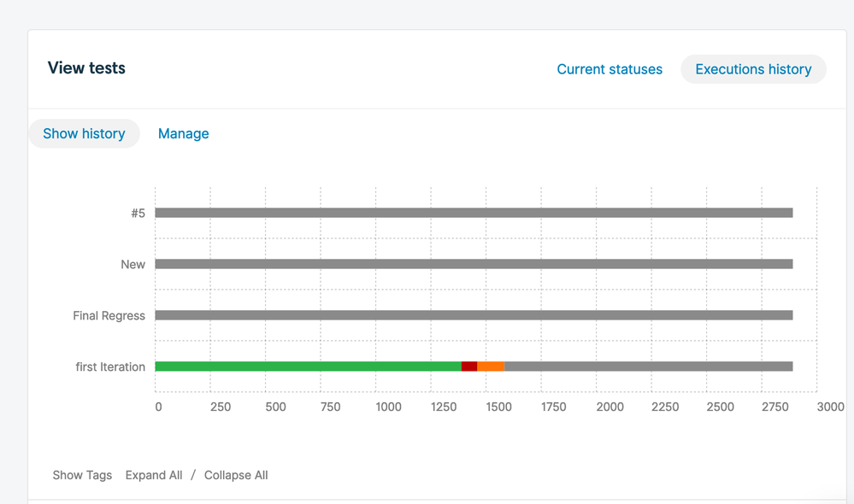Click dark red failed segment of first Iteration
The image size is (854, 504).
coord(469,366)
